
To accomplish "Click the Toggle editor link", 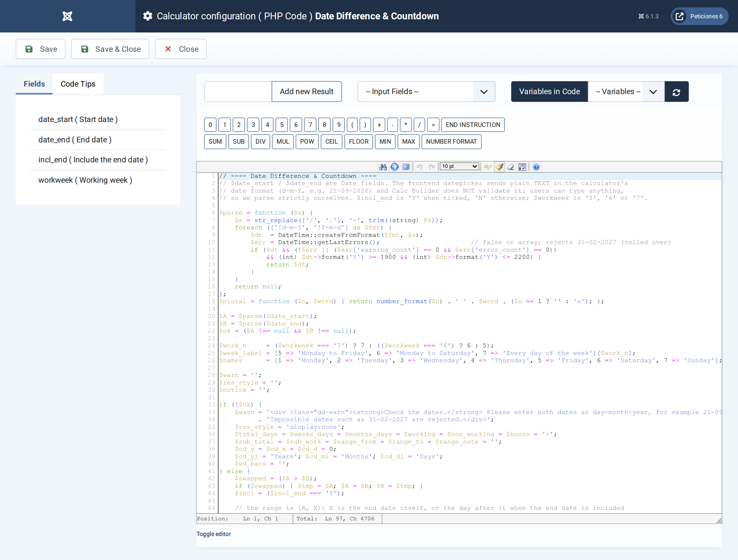I will [x=214, y=534].
